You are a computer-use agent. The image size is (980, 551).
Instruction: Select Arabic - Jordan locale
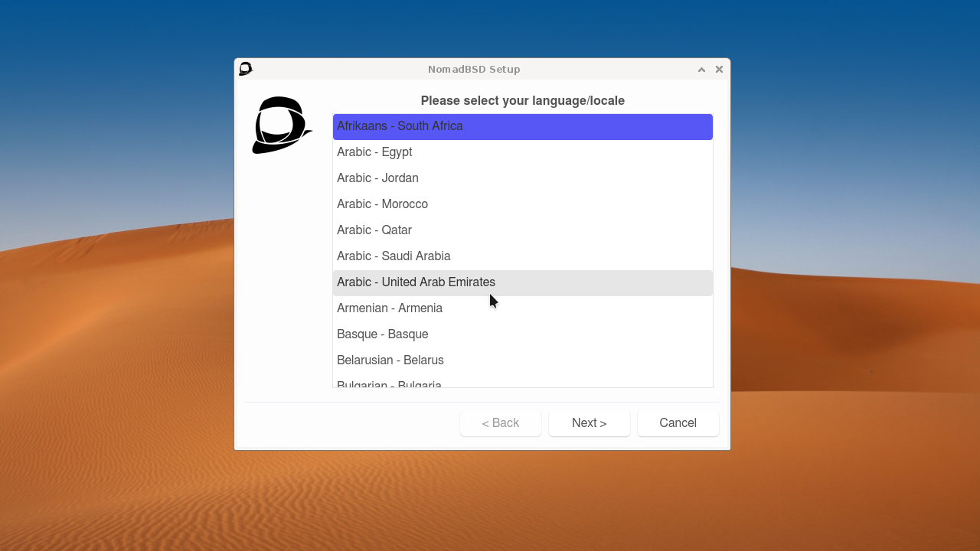click(523, 179)
